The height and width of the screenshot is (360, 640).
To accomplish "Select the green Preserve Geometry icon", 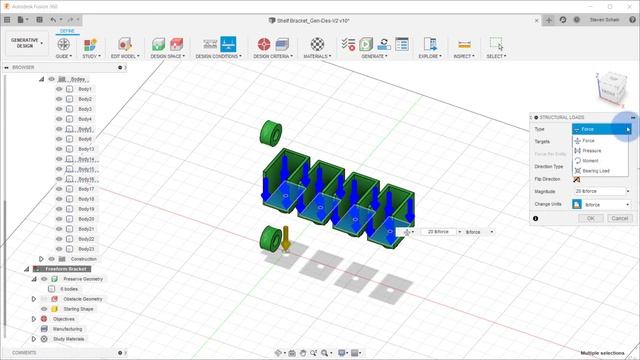I will click(x=158, y=44).
